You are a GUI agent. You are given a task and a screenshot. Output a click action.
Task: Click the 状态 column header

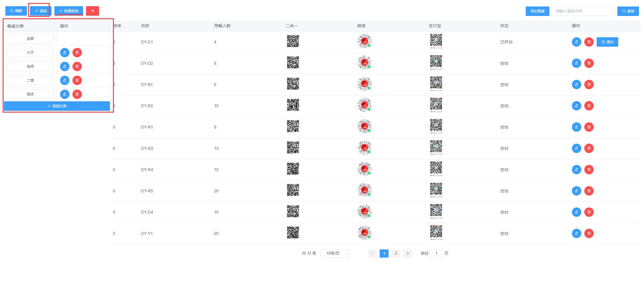coord(504,26)
